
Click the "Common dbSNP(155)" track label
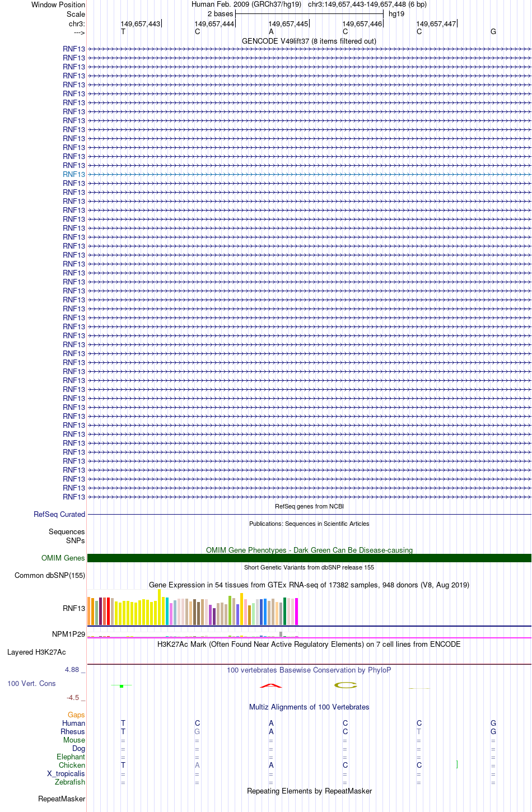pos(50,575)
